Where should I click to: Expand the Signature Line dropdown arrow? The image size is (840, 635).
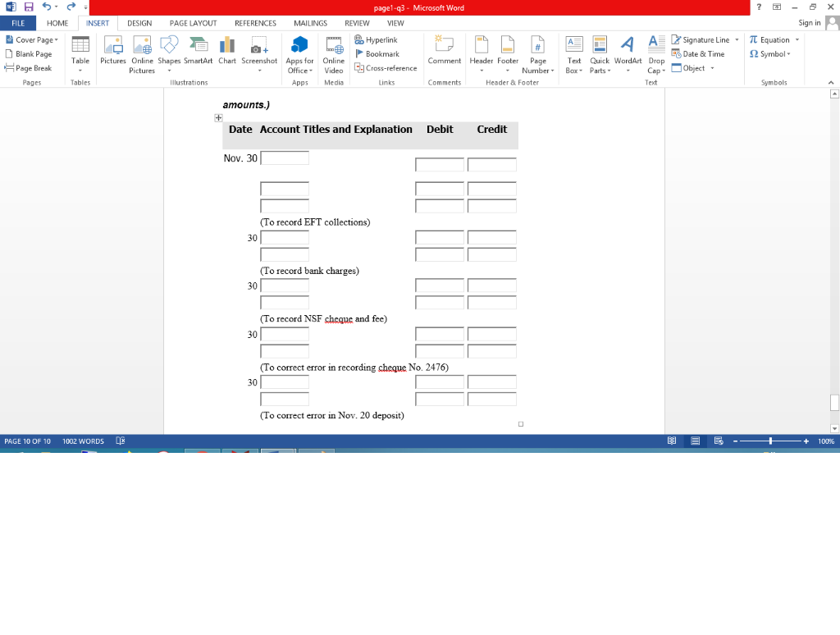click(737, 39)
